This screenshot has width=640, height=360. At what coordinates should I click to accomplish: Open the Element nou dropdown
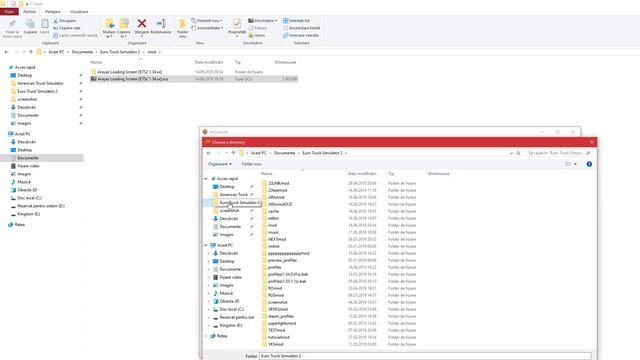[x=207, y=20]
